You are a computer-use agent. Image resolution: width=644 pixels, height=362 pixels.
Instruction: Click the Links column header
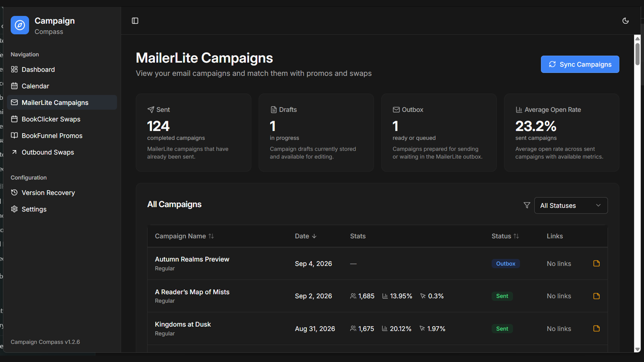coord(555,236)
